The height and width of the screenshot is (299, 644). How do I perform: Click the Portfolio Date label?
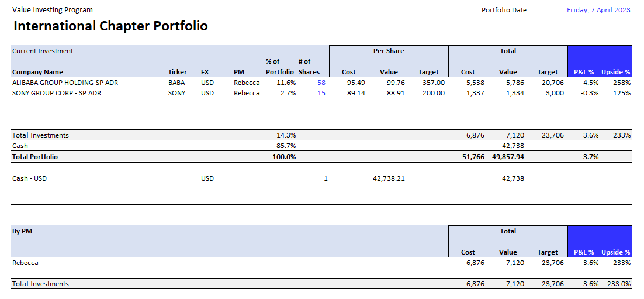click(x=504, y=10)
